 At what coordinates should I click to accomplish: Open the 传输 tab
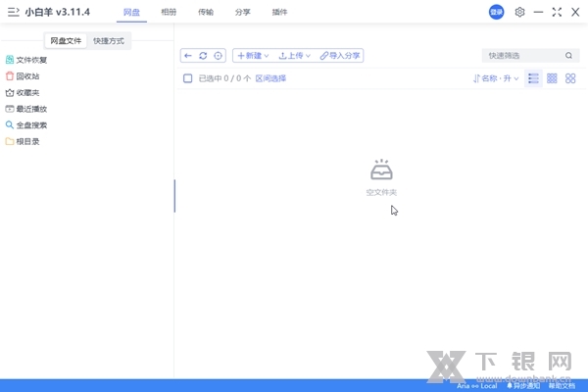pos(206,12)
